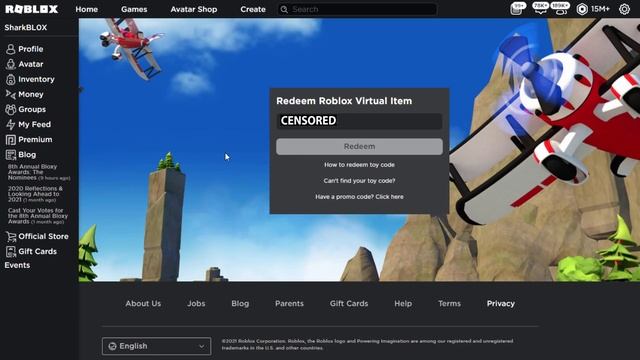Open Parents footer link

pos(289,304)
